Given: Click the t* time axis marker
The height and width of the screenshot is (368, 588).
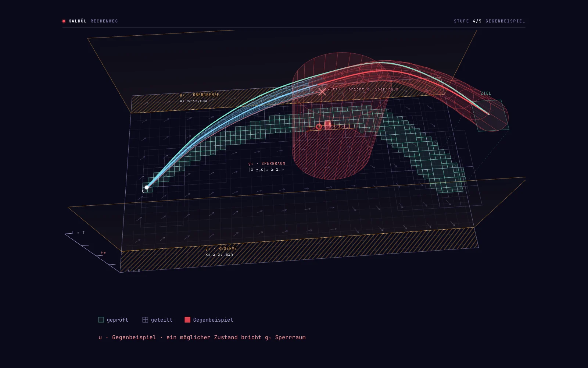Looking at the screenshot, I should (103, 253).
